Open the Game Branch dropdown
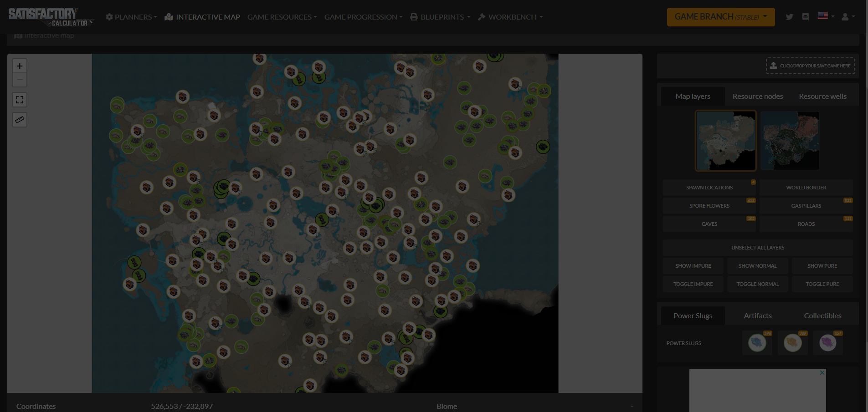Viewport: 868px width, 412px height. [x=720, y=17]
